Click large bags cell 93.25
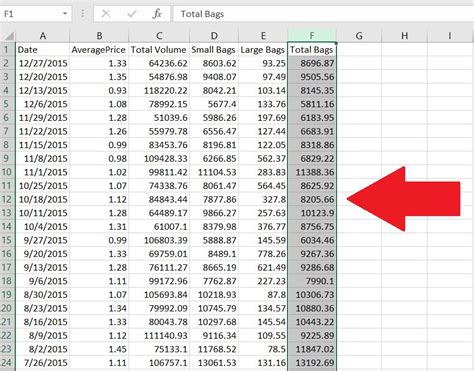This screenshot has width=474, height=371. click(x=263, y=63)
